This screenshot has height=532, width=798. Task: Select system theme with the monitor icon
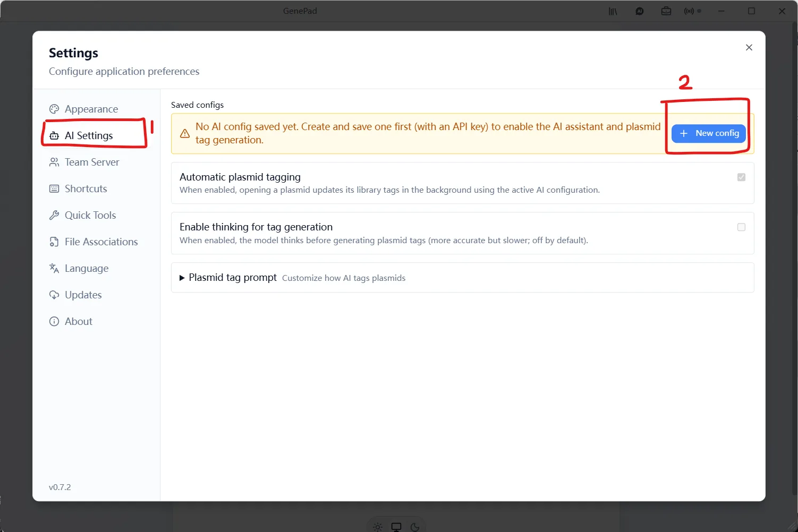point(396,527)
